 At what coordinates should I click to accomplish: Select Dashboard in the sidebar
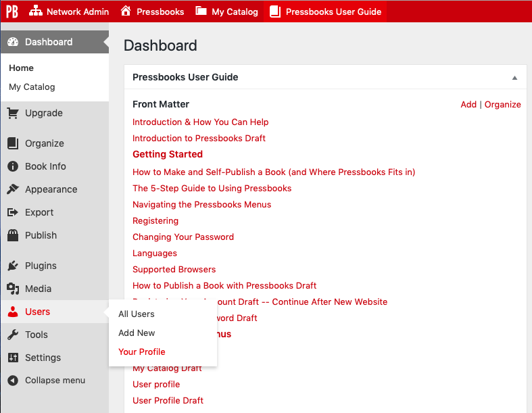[55, 42]
